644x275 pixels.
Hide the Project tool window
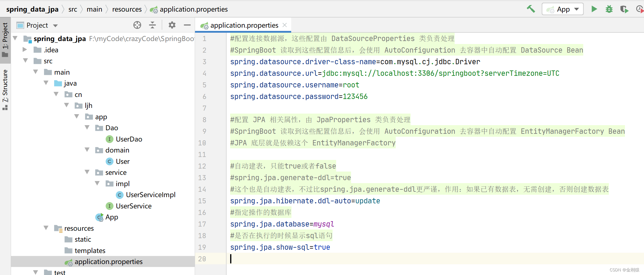pos(187,25)
